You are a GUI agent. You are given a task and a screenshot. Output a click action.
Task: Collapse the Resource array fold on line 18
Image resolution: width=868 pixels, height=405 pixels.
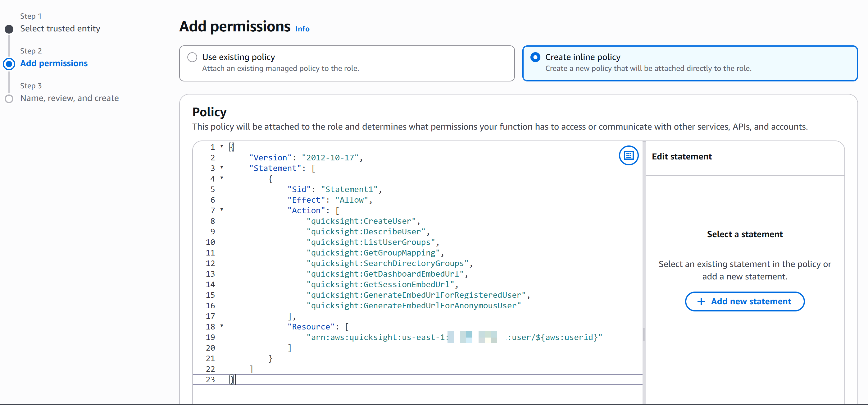(222, 326)
